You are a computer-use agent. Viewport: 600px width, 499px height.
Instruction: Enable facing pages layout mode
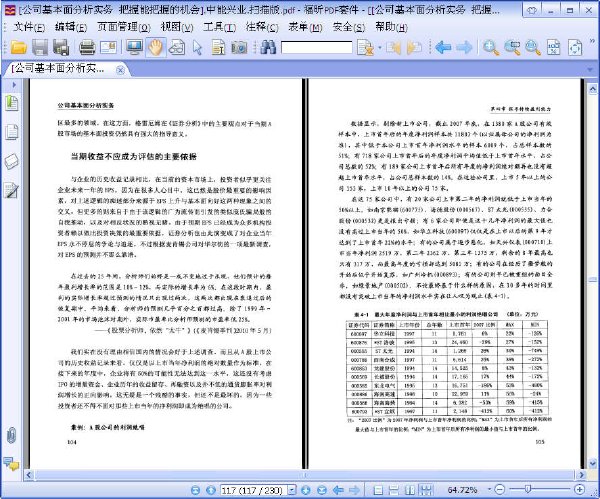410,490
